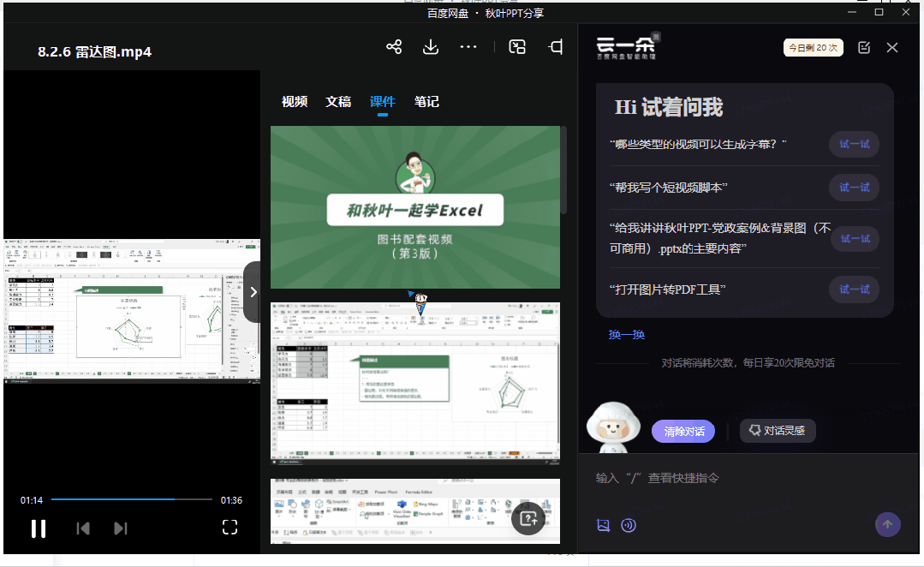Toggle the assistant side panel icon
Screen dimensions: 924x567
557,47
